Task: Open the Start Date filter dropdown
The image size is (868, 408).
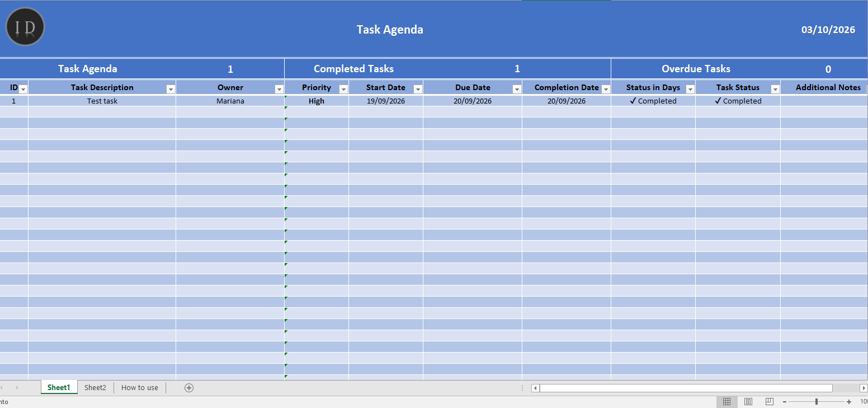Action: point(417,90)
